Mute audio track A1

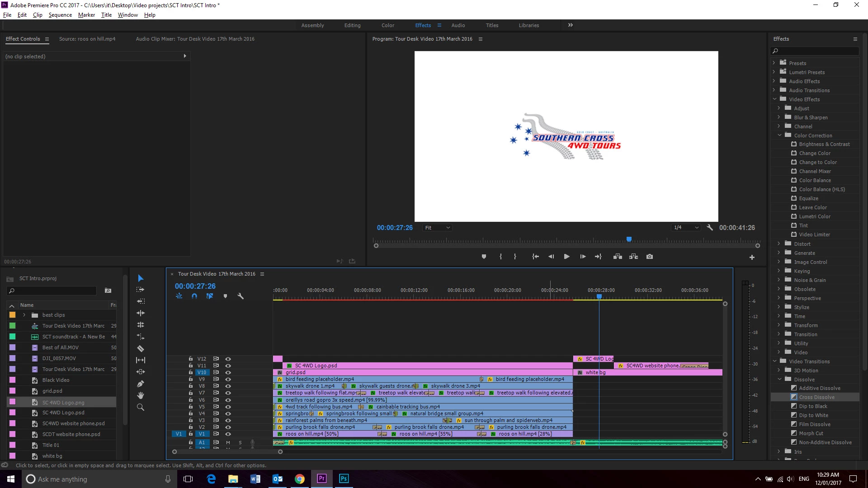pyautogui.click(x=228, y=442)
